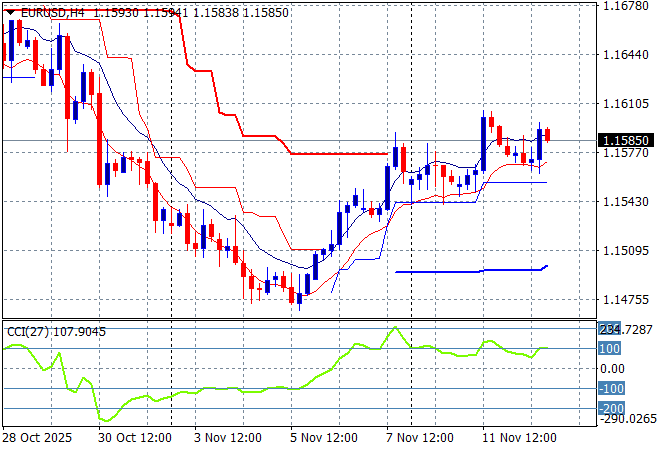The height and width of the screenshot is (450, 660).
Task: Click the OHLC values 1.15930 1.15941 1.15838
Action: click(166, 13)
